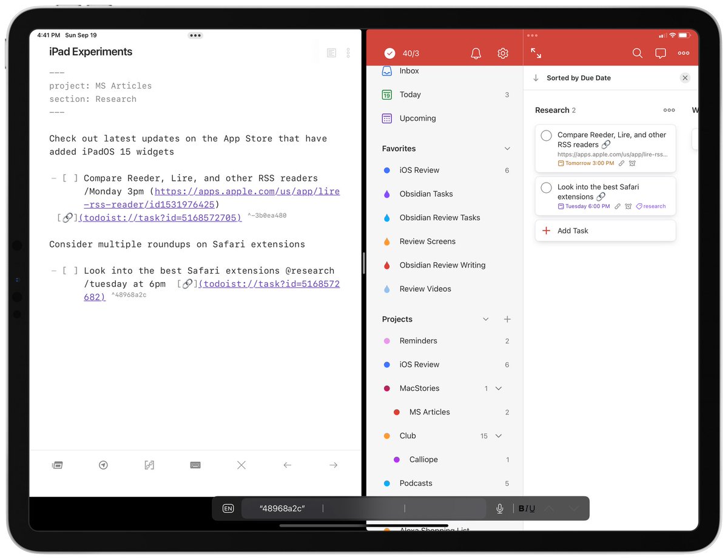Open link icon on Safari extensions task
The image size is (728, 560).
point(618,206)
